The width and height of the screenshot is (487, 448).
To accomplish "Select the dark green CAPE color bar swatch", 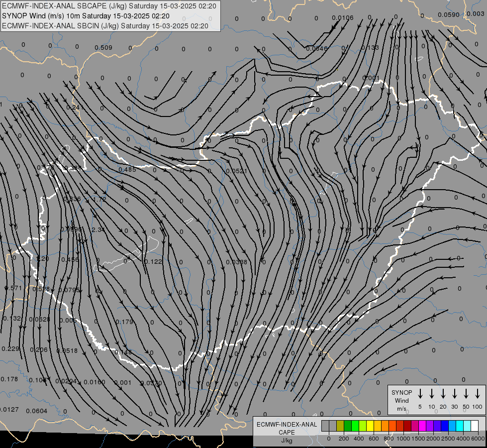I will tap(348, 426).
